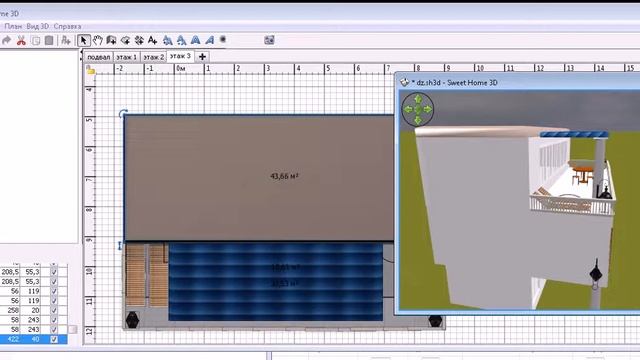The height and width of the screenshot is (360, 640).
Task: Toggle italic text style icon
Action: 210,40
